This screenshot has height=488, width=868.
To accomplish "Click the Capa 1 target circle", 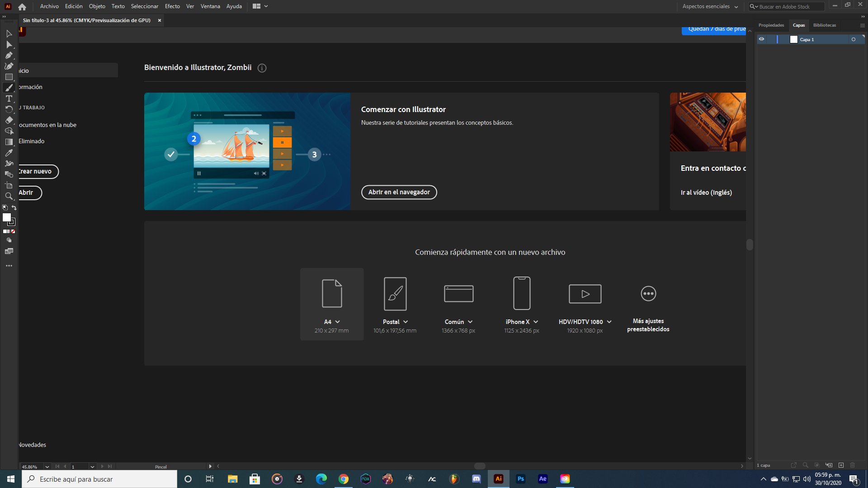I will click(x=854, y=39).
